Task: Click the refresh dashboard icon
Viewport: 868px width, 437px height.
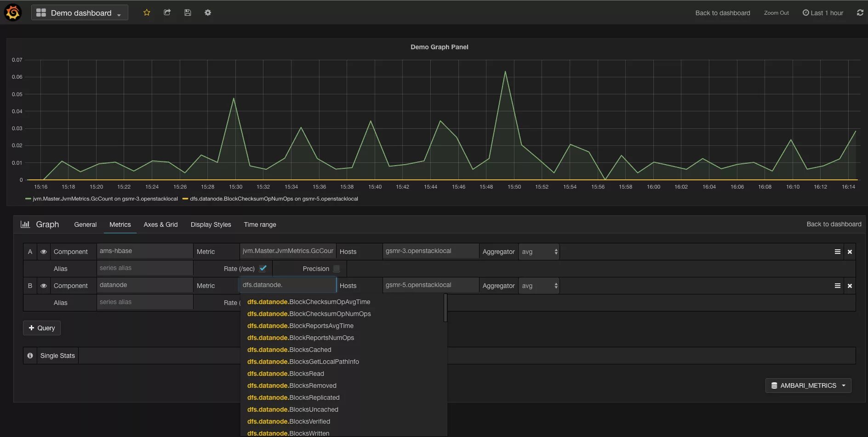Action: pyautogui.click(x=860, y=13)
